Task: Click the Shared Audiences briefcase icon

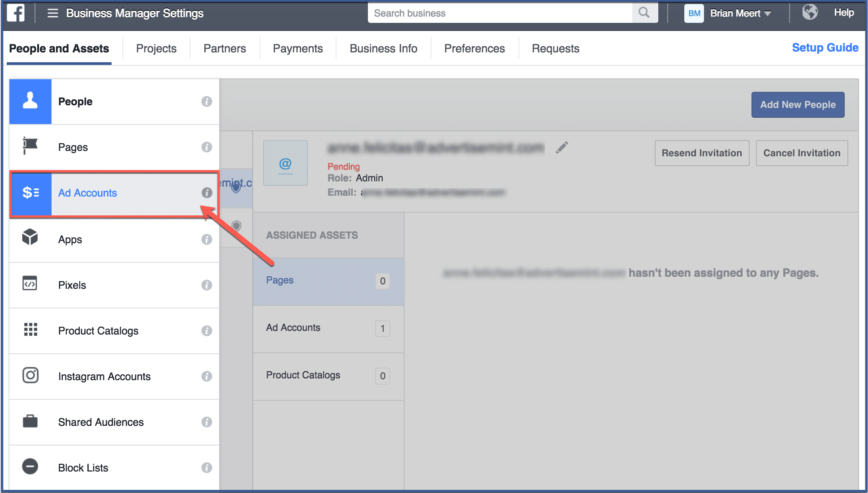Action: coord(30,421)
